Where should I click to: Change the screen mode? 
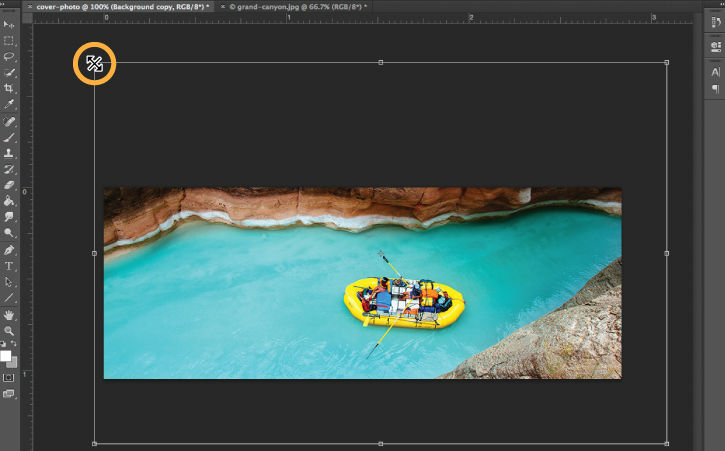[x=8, y=394]
